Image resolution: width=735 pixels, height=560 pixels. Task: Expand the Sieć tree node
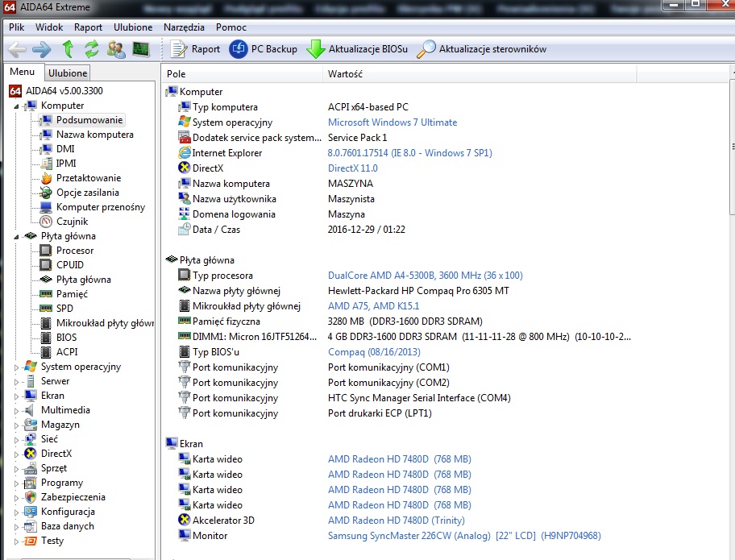click(16, 440)
